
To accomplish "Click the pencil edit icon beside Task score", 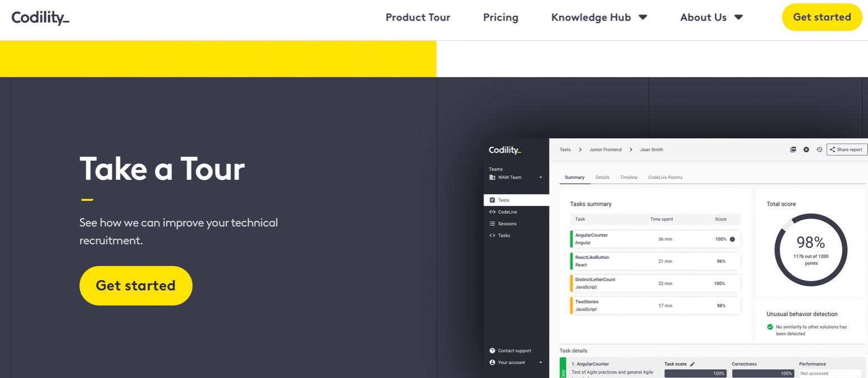I will [x=692, y=364].
